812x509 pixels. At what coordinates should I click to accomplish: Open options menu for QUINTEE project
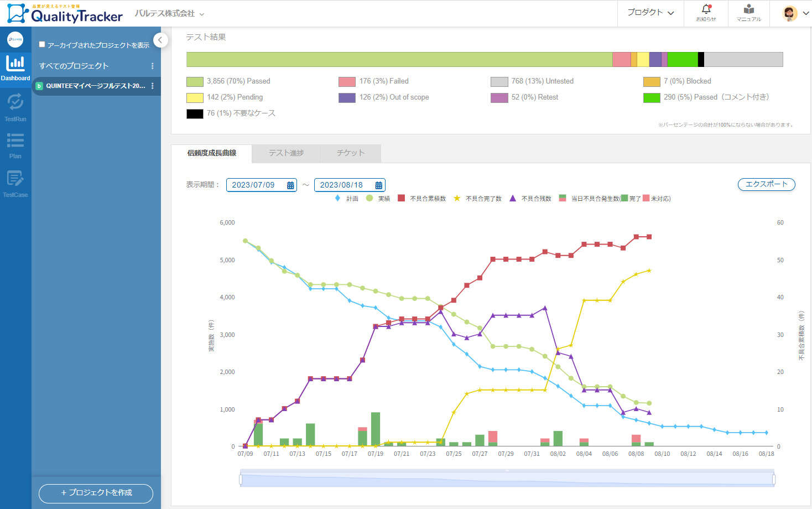click(153, 86)
